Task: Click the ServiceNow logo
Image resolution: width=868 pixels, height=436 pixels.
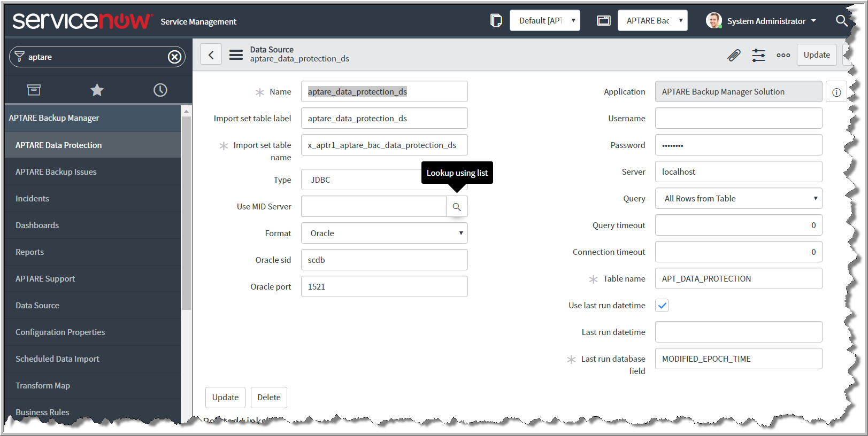Action: 82,21
